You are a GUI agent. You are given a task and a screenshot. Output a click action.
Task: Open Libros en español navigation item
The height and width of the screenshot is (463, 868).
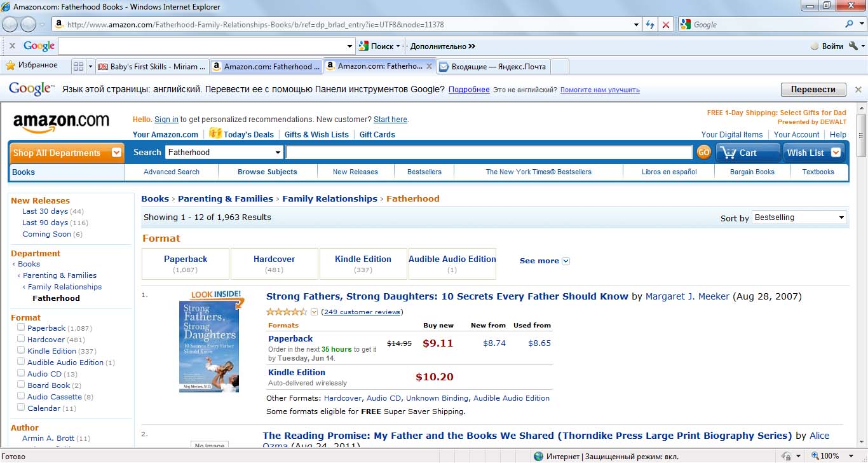[669, 172]
